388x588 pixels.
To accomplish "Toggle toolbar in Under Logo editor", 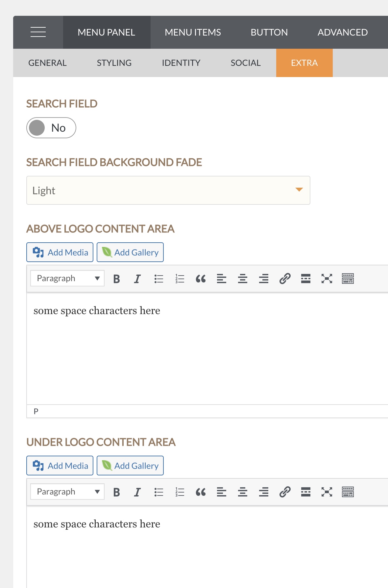I will (348, 492).
